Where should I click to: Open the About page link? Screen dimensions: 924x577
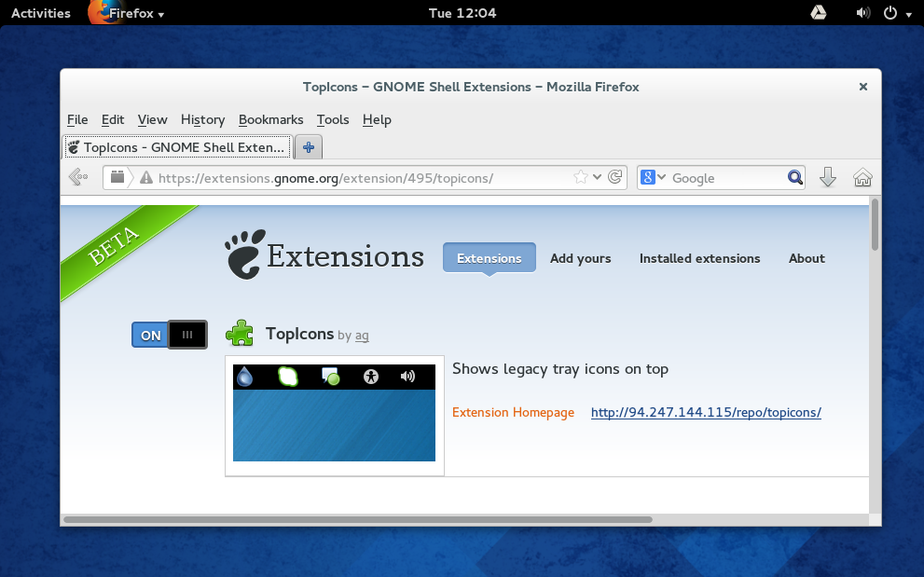point(807,258)
